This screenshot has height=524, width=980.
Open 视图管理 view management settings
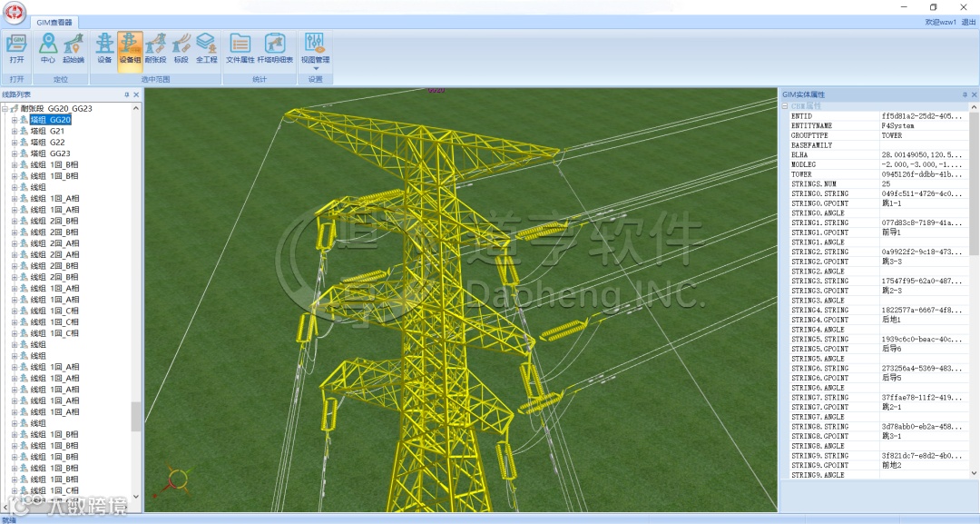(315, 50)
